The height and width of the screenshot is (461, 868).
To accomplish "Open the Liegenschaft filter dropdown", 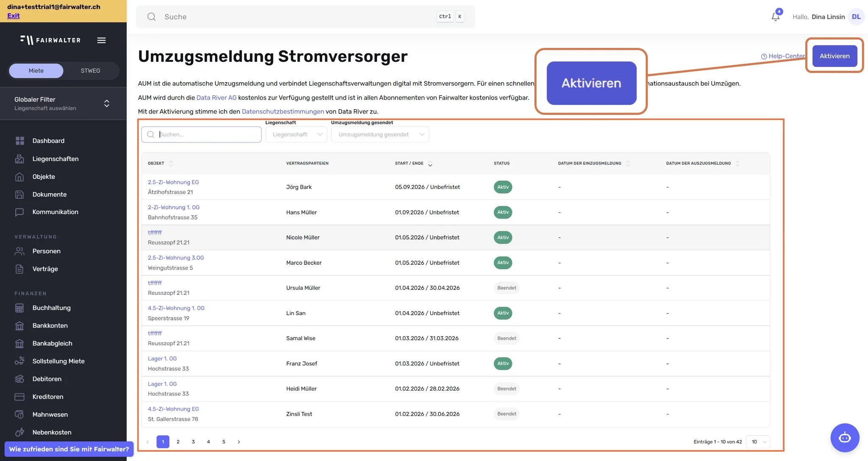I will (x=296, y=134).
